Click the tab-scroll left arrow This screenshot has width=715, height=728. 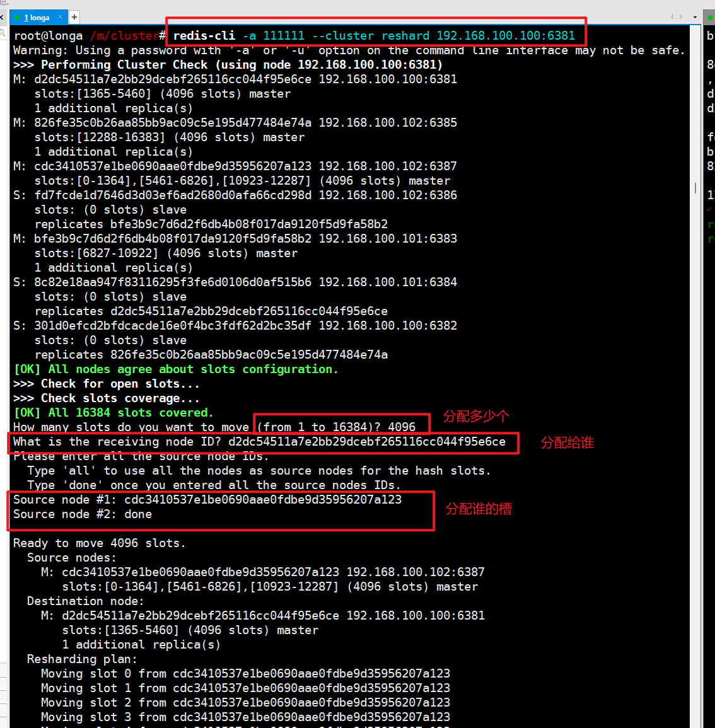(x=671, y=17)
